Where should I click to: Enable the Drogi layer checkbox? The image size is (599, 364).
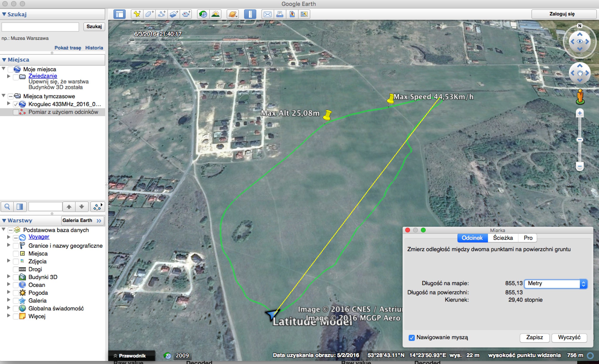coord(16,269)
